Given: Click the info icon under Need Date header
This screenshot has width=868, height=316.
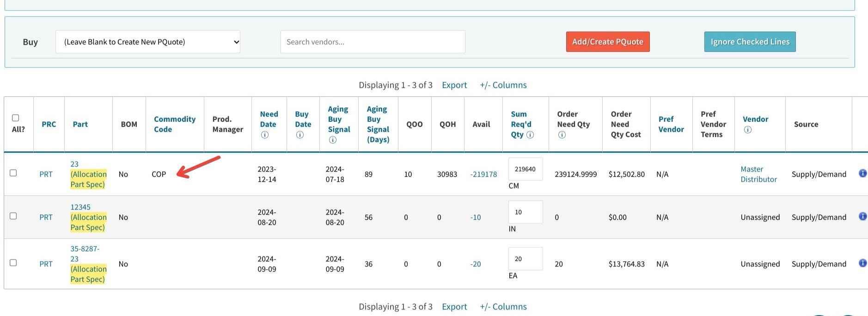Looking at the screenshot, I should (265, 135).
